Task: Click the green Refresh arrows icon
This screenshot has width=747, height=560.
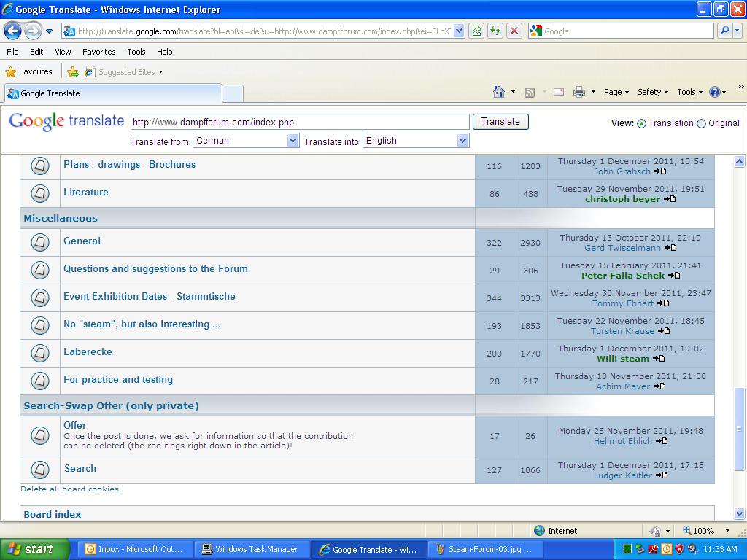Action: click(x=495, y=31)
